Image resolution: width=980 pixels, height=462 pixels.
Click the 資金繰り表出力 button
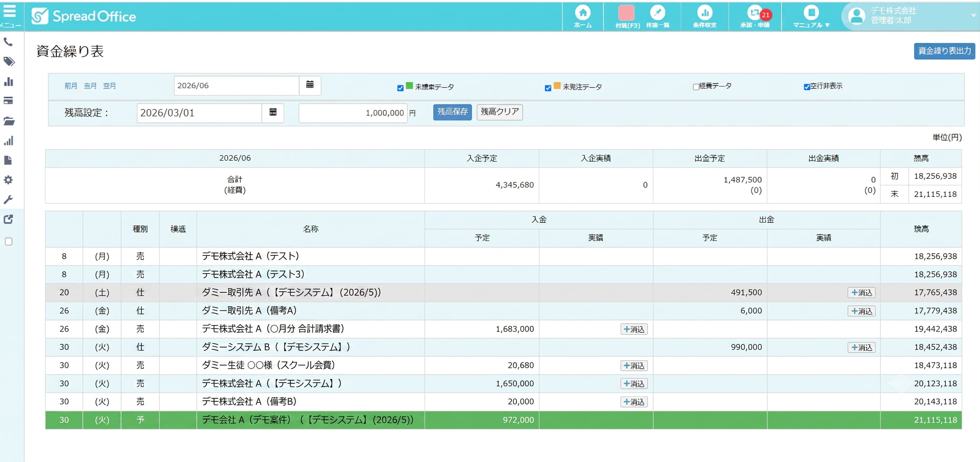944,51
